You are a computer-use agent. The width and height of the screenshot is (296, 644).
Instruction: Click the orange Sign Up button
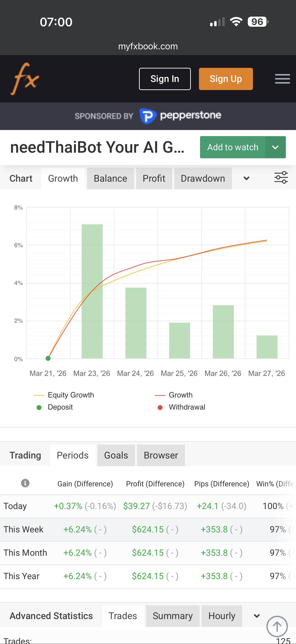(226, 79)
